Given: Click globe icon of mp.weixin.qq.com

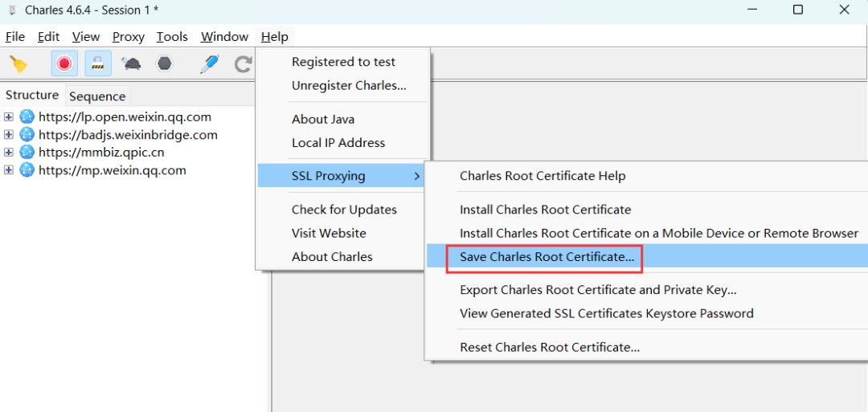Looking at the screenshot, I should coord(27,170).
